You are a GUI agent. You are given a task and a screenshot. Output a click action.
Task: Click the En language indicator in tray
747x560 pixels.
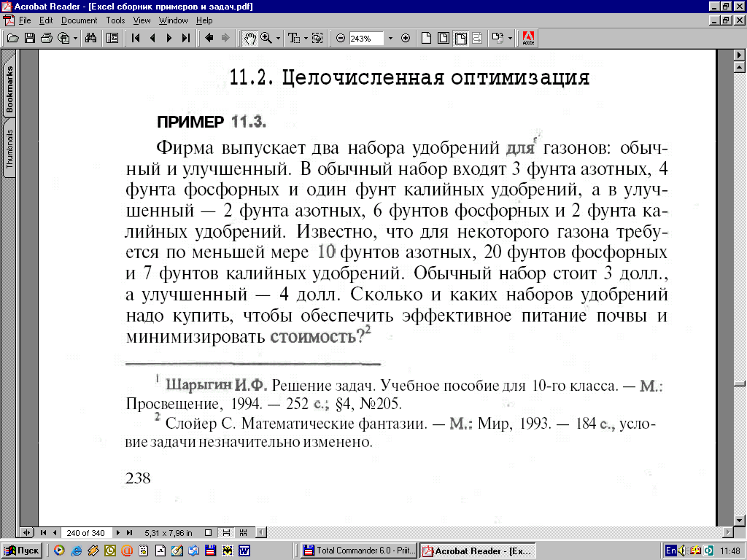(x=671, y=551)
